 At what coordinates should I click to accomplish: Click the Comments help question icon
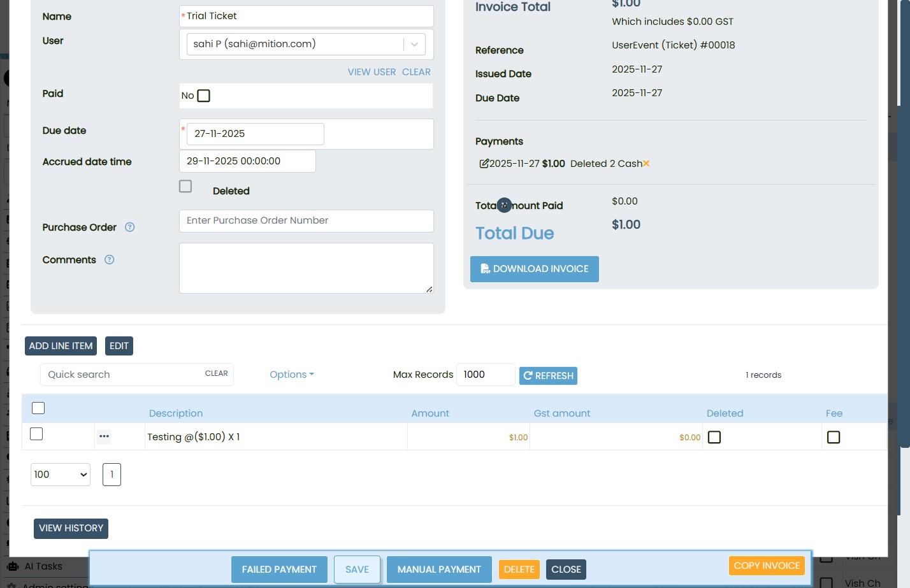pos(109,260)
